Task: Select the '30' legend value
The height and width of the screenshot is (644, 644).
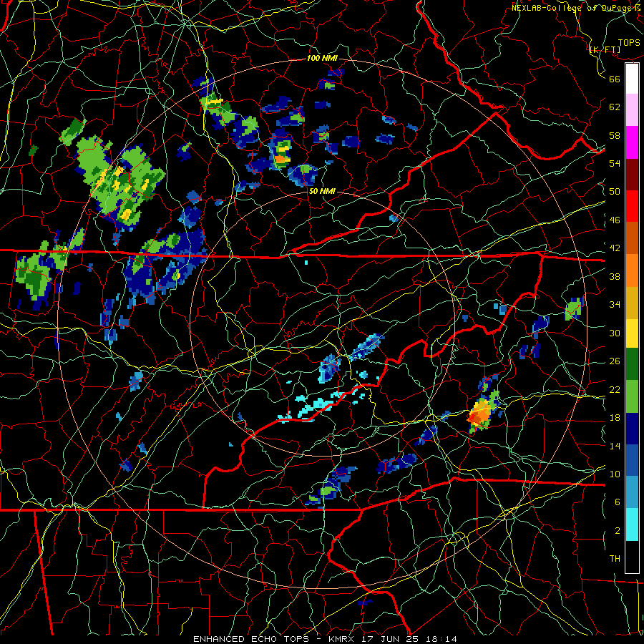Action: pos(615,333)
